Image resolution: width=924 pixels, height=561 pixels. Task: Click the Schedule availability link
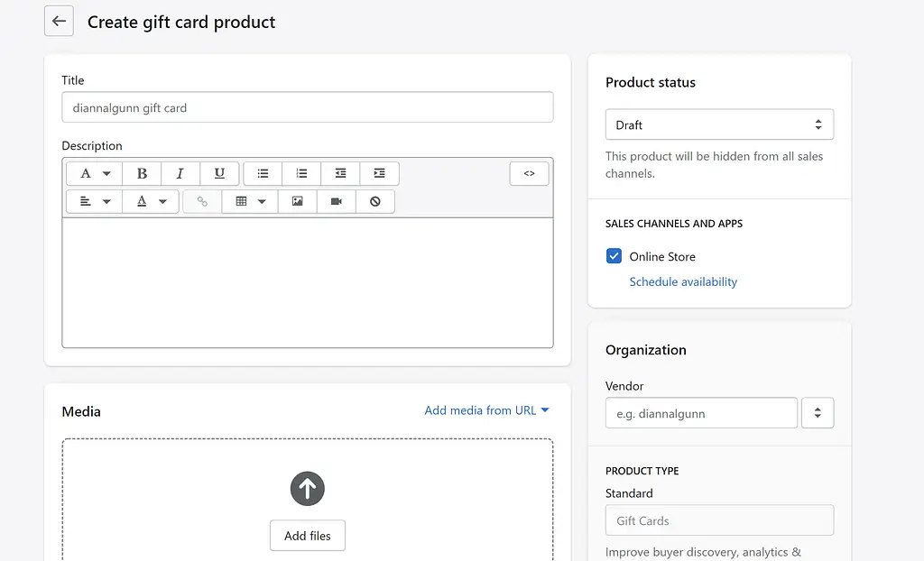683,281
